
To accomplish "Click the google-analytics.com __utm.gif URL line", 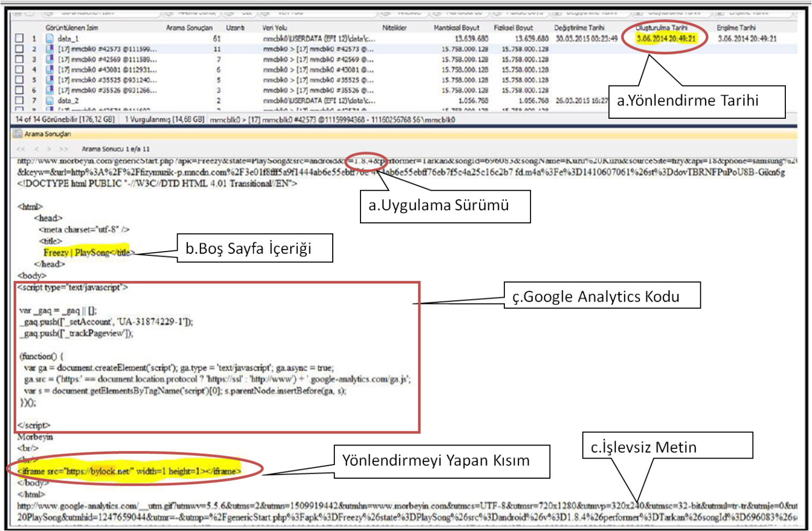I will 407,505.
